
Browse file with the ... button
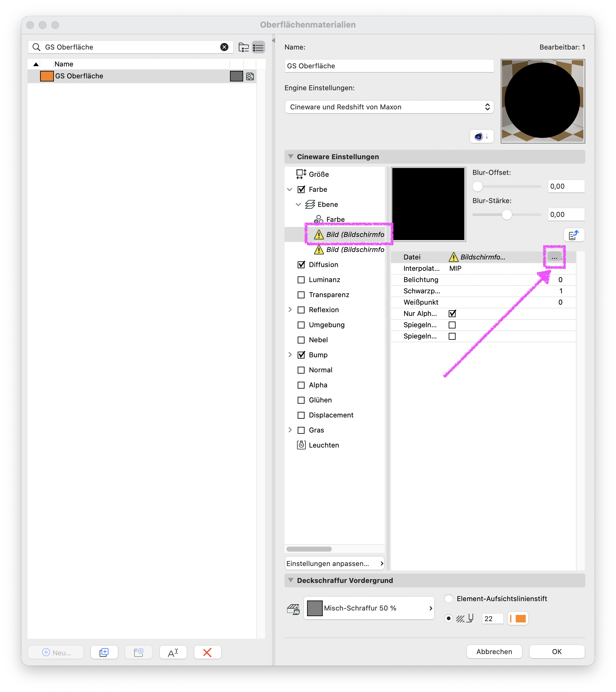tap(554, 257)
